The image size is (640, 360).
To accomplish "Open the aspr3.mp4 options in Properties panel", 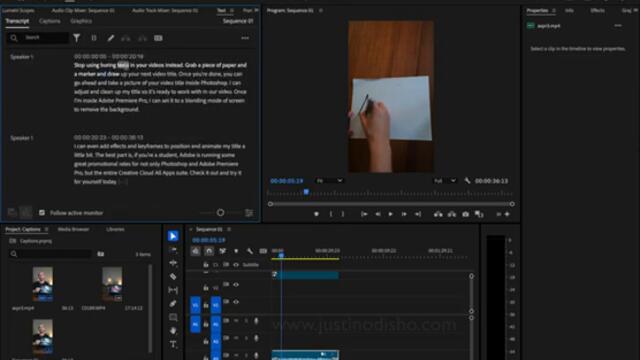I will 618,26.
